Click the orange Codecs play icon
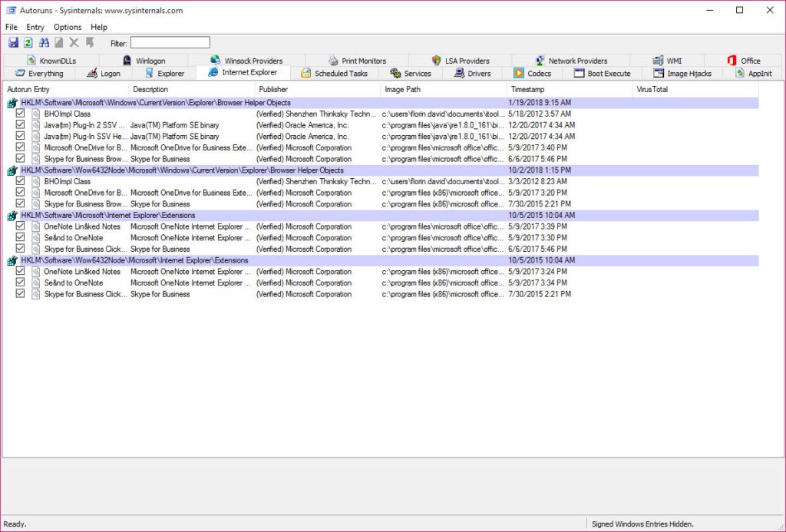 pyautogui.click(x=518, y=73)
